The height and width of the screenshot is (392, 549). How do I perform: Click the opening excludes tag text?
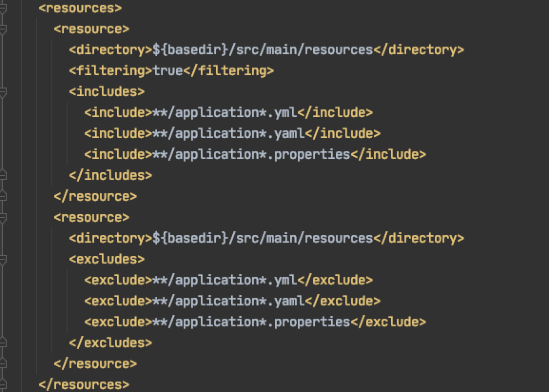click(107, 259)
